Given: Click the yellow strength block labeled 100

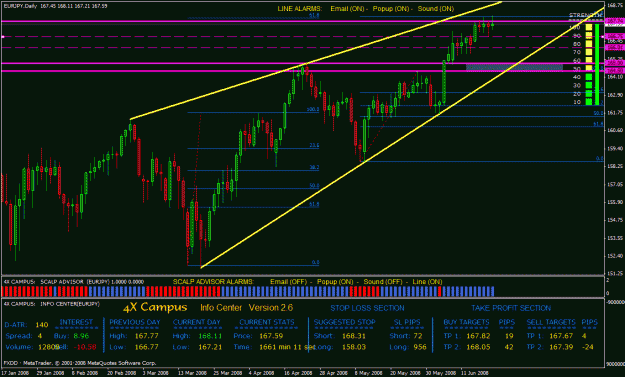Looking at the screenshot, I should (588, 27).
